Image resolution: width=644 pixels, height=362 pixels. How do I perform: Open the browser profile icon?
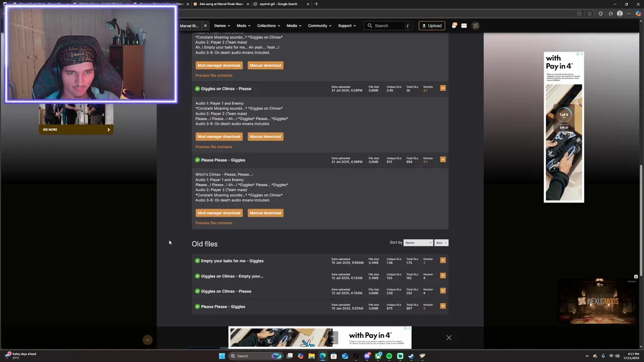point(620,14)
